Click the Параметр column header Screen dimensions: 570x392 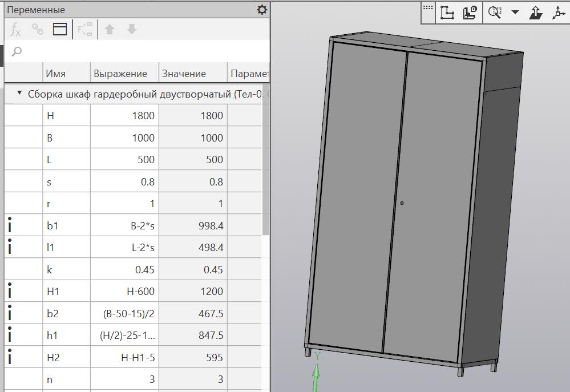coord(249,74)
